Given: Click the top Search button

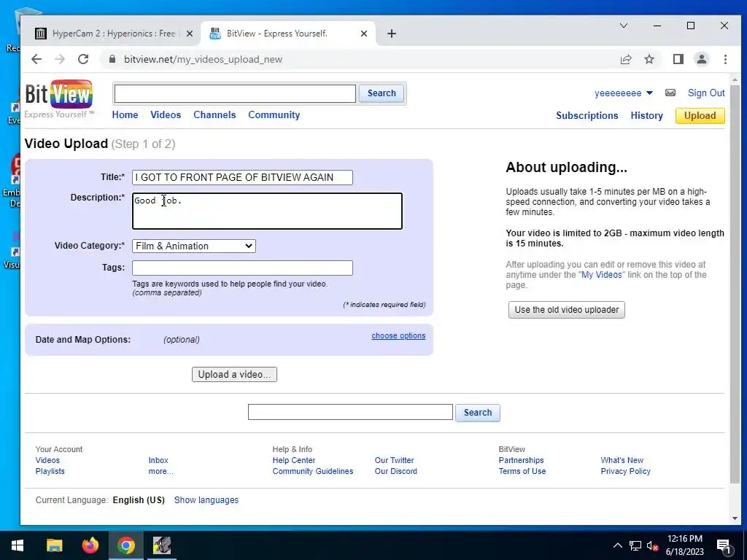Looking at the screenshot, I should click(382, 93).
